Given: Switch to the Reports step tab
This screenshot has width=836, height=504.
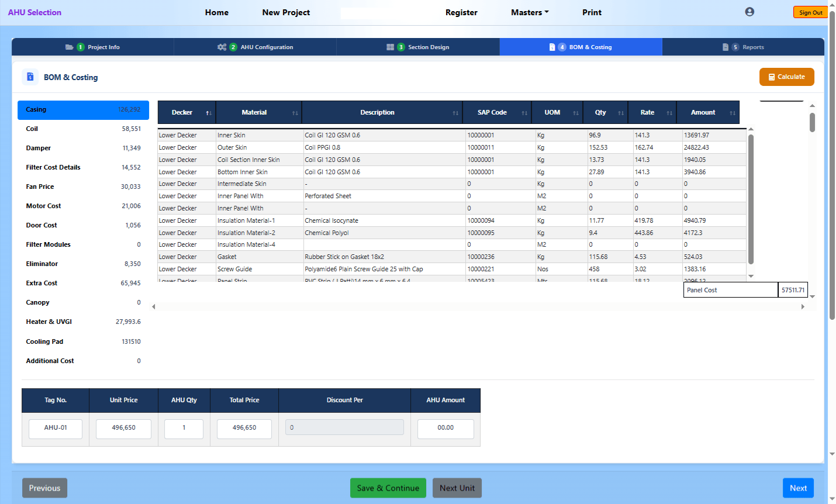Looking at the screenshot, I should tap(743, 47).
